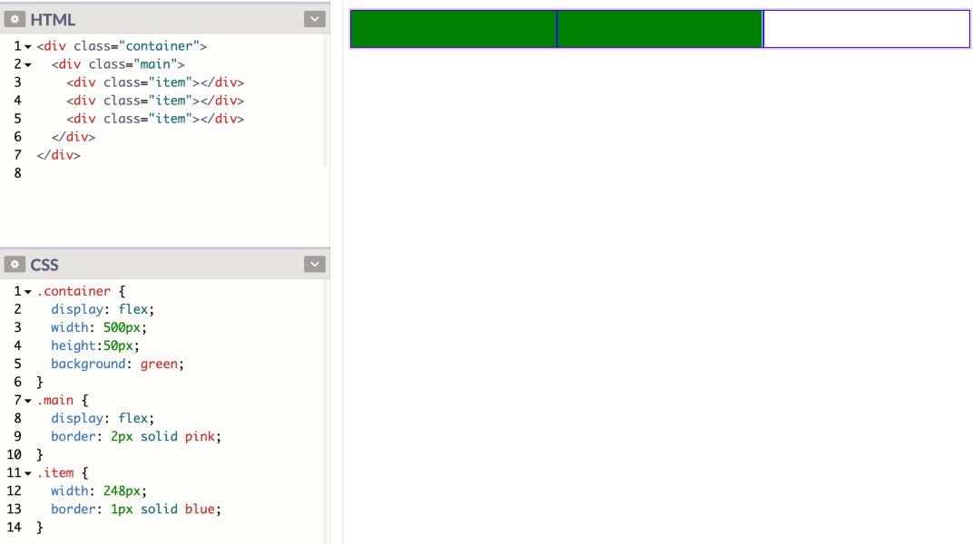980x544 pixels.
Task: Expand the HTML panel dropdown arrow
Action: click(x=314, y=19)
